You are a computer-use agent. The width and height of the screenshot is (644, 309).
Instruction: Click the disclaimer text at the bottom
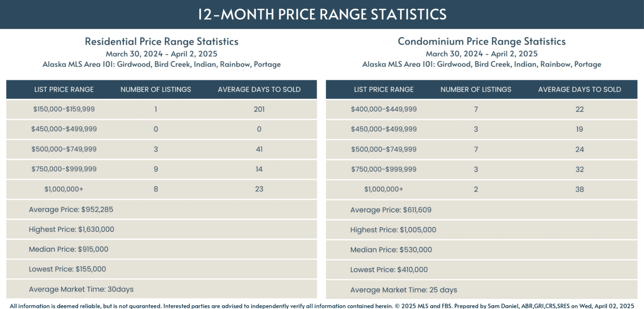click(322, 306)
